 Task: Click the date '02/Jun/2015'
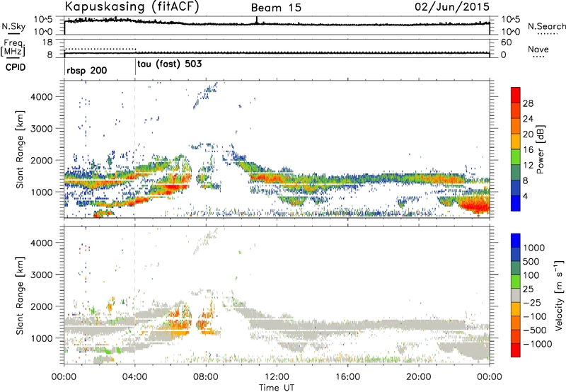[x=452, y=6]
